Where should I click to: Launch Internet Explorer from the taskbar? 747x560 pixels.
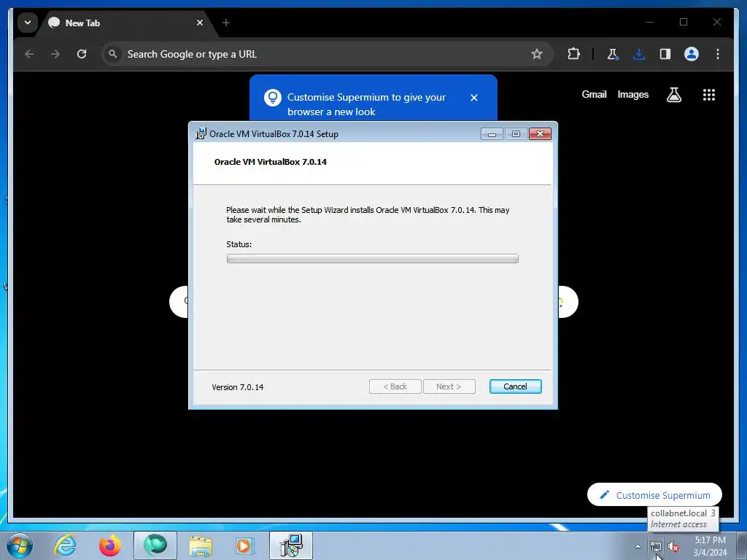[x=65, y=545]
